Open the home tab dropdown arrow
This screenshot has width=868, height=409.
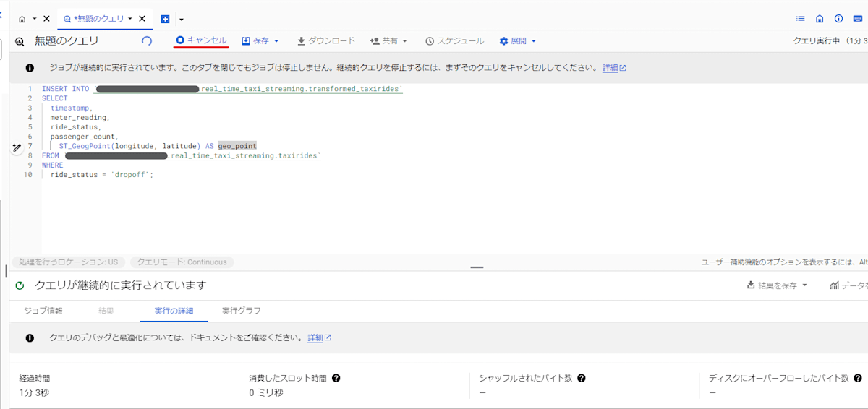point(34,19)
